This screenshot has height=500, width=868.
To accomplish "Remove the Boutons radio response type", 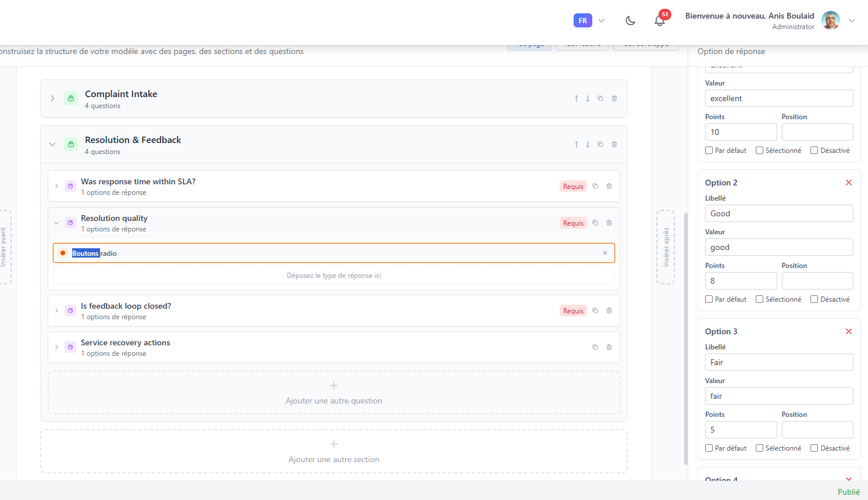I will [x=605, y=253].
